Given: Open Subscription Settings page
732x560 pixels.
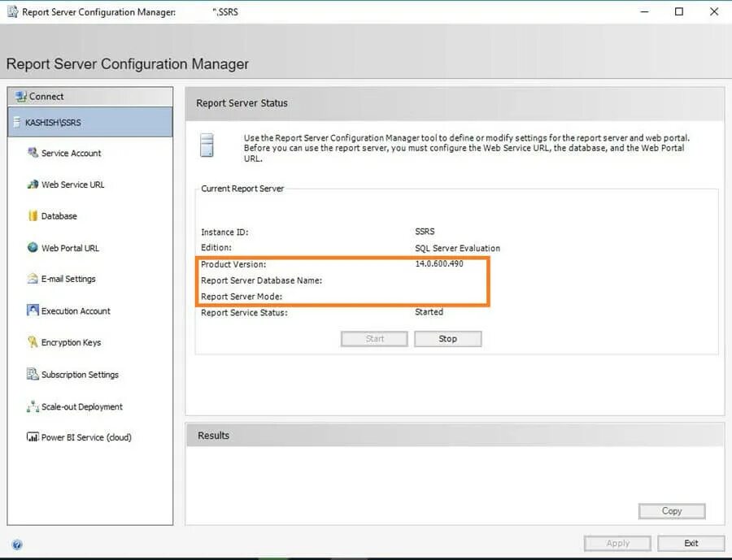Looking at the screenshot, I should [80, 375].
